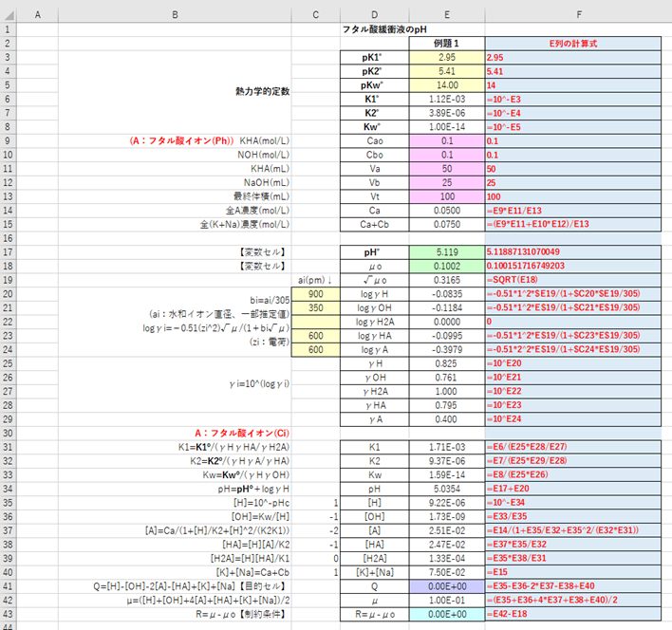Click the pink Vt cell showing 100

[x=447, y=196]
